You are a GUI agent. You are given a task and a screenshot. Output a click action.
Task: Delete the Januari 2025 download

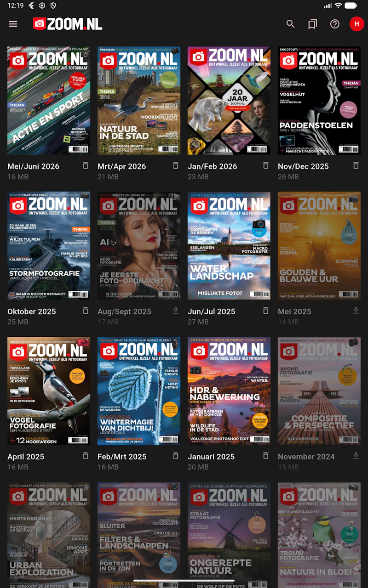[x=265, y=456]
